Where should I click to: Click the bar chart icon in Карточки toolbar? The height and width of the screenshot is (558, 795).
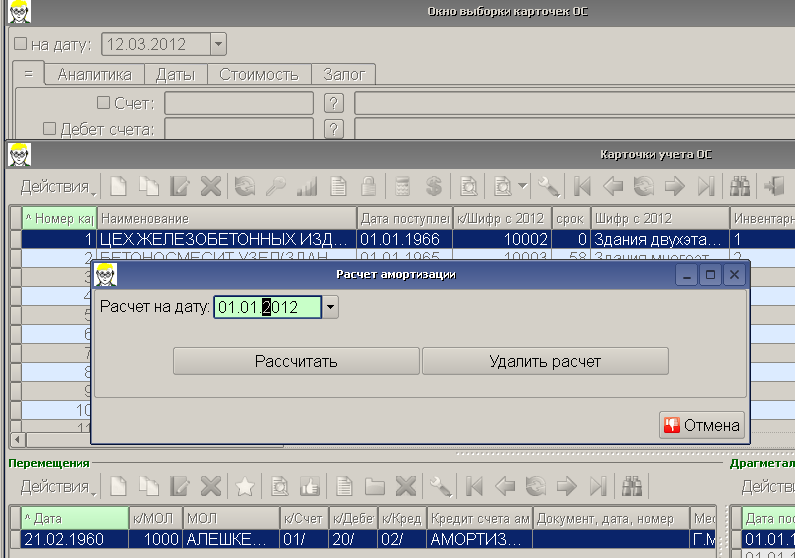[307, 186]
